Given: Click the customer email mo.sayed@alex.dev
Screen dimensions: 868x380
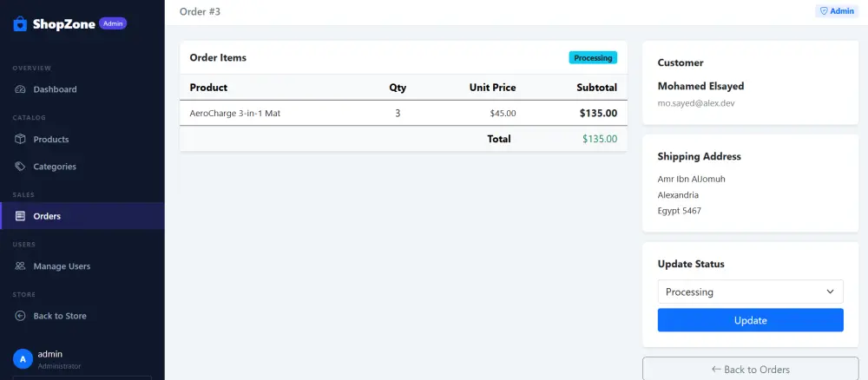Looking at the screenshot, I should coord(696,103).
